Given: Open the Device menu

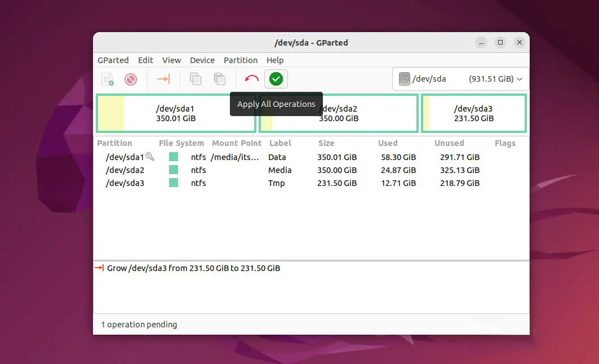Looking at the screenshot, I should [202, 60].
